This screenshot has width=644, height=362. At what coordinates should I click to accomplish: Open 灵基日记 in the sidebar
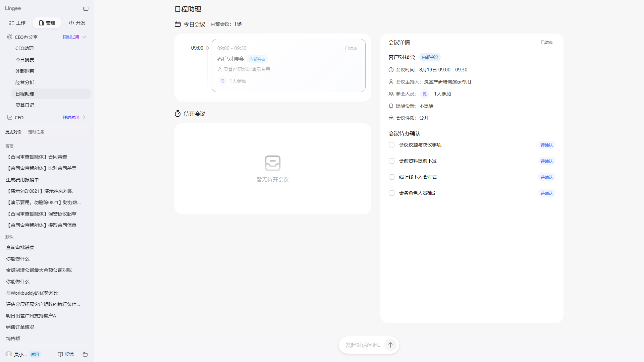point(51,105)
